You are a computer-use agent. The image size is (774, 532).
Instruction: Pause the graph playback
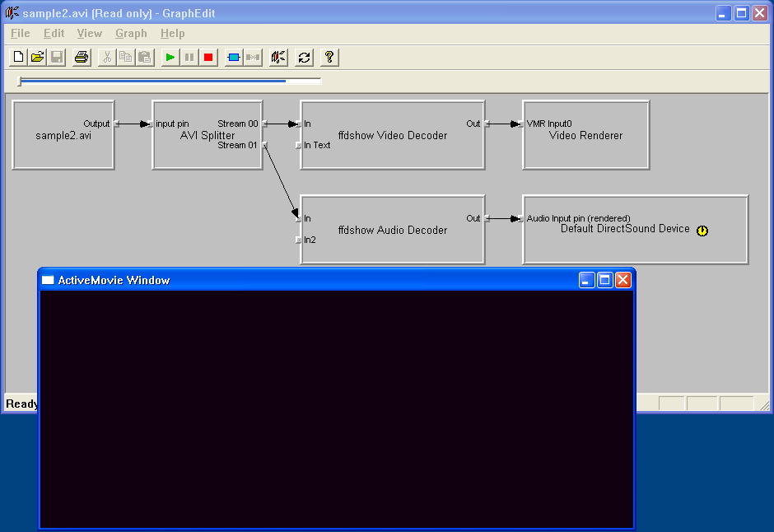189,58
